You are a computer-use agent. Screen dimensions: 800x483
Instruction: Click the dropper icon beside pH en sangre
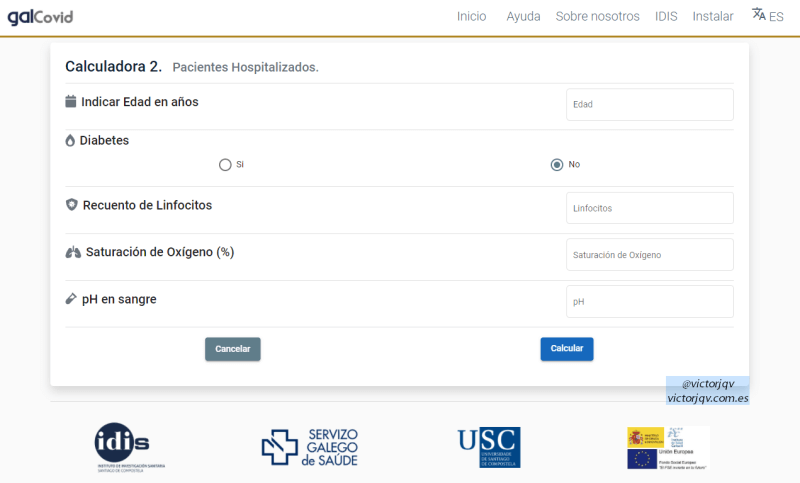click(71, 299)
